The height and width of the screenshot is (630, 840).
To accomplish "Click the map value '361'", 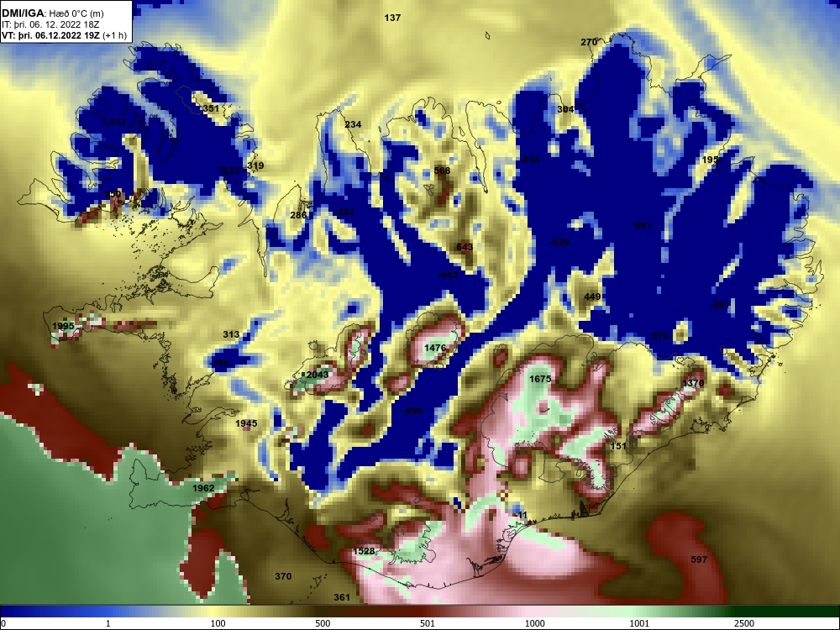I will (342, 597).
